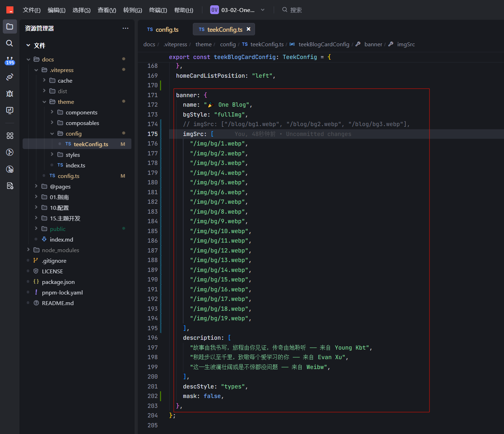Open the Extensions grid icon in activity bar
Screen dimensions: 504x434
point(10,136)
